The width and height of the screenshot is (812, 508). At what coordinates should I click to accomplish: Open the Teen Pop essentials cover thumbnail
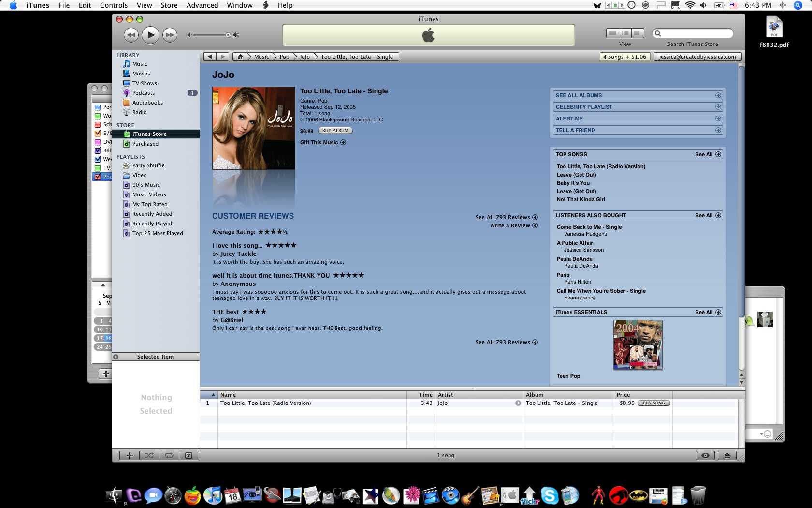(638, 344)
